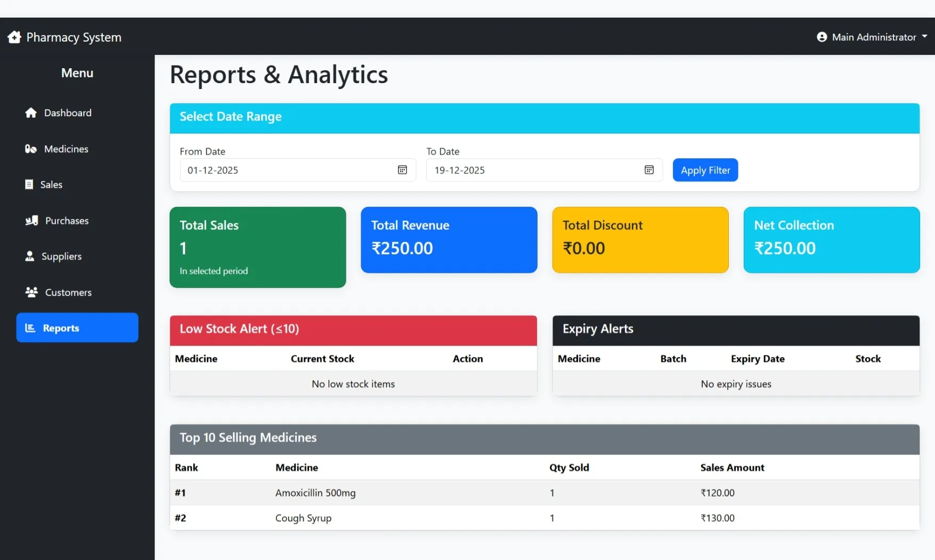Click the Sales receipt icon
Screen dimensions: 935x560
click(x=29, y=184)
